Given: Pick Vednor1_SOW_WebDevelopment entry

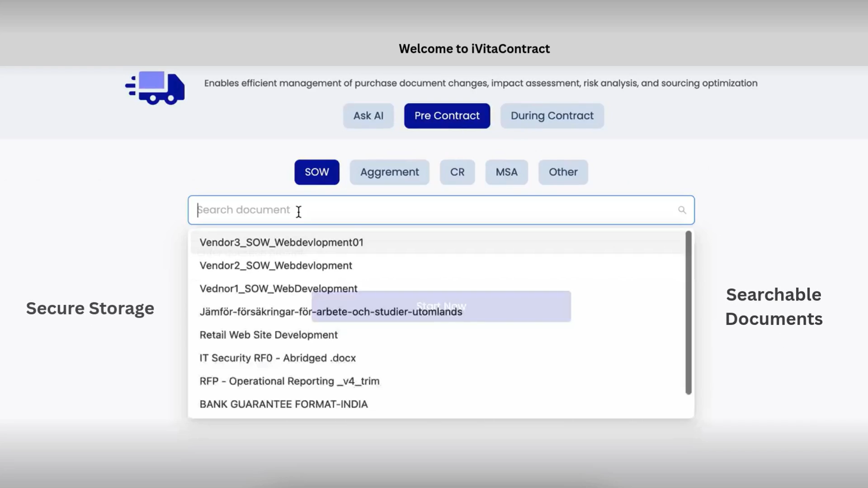Looking at the screenshot, I should (x=278, y=289).
